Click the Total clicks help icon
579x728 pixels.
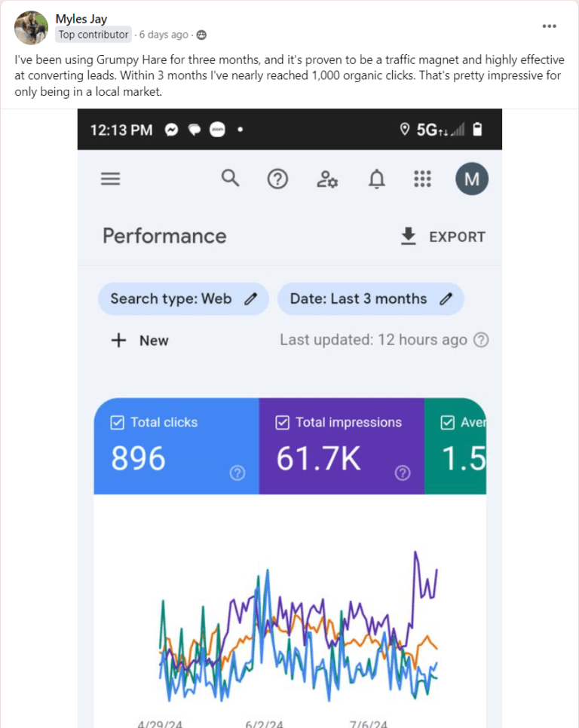[237, 473]
